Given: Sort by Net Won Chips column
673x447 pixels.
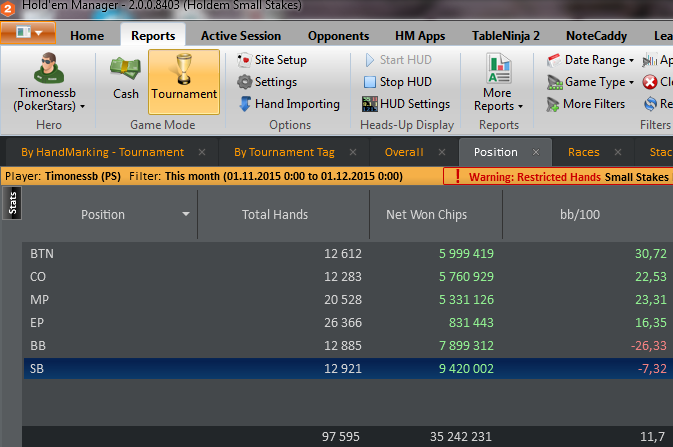Looking at the screenshot, I should tap(427, 214).
